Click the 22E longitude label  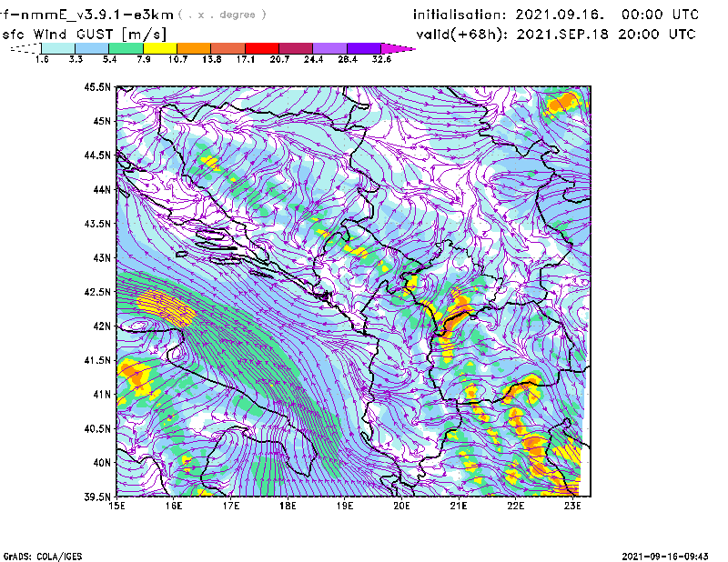click(x=515, y=506)
